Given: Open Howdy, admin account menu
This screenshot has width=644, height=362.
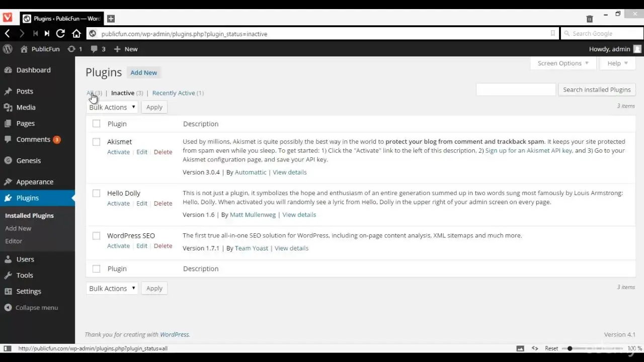Looking at the screenshot, I should pos(615,49).
